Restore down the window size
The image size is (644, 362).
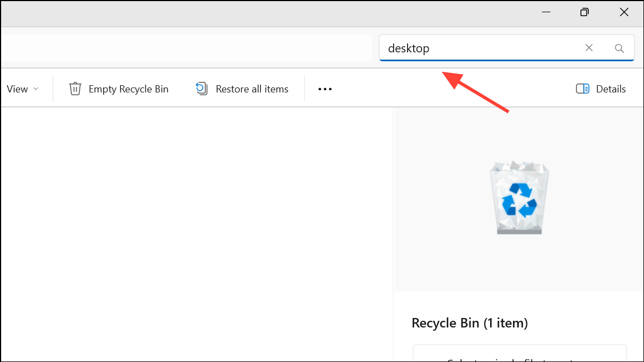[x=584, y=12]
